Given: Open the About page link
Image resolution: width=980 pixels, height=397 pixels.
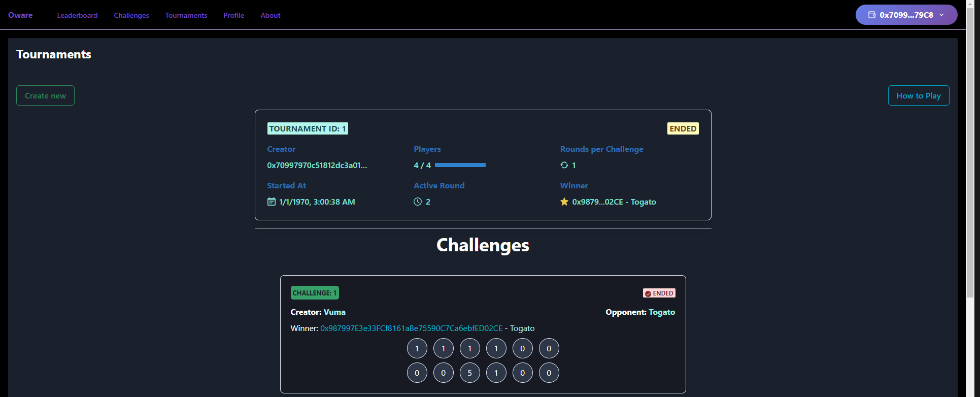Looking at the screenshot, I should tap(271, 15).
